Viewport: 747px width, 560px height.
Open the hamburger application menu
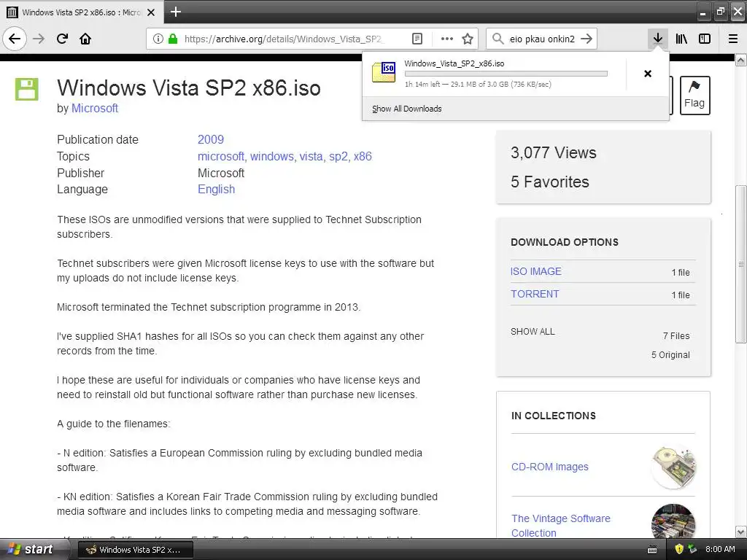pos(733,39)
